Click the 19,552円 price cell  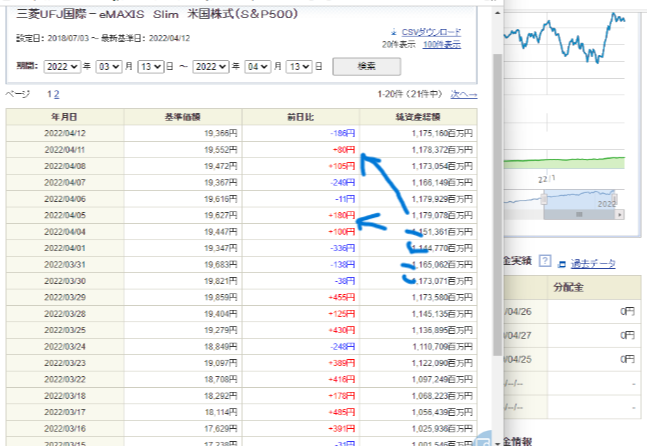183,150
